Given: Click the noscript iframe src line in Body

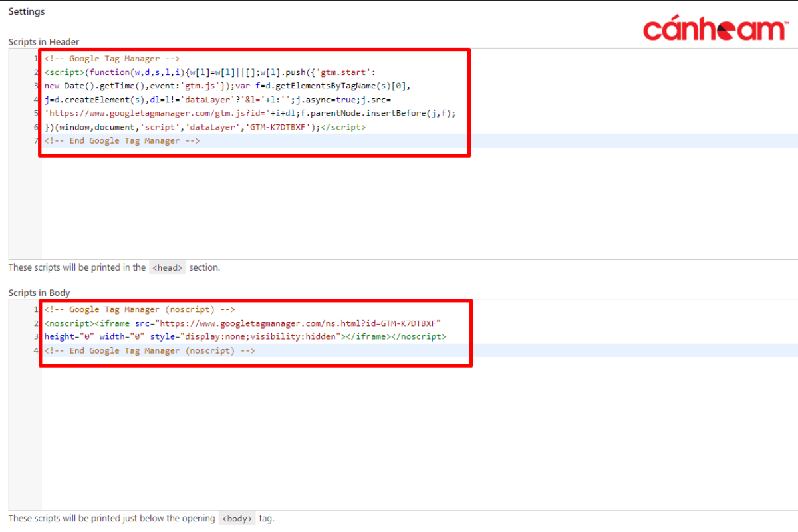Looking at the screenshot, I should (x=243, y=323).
